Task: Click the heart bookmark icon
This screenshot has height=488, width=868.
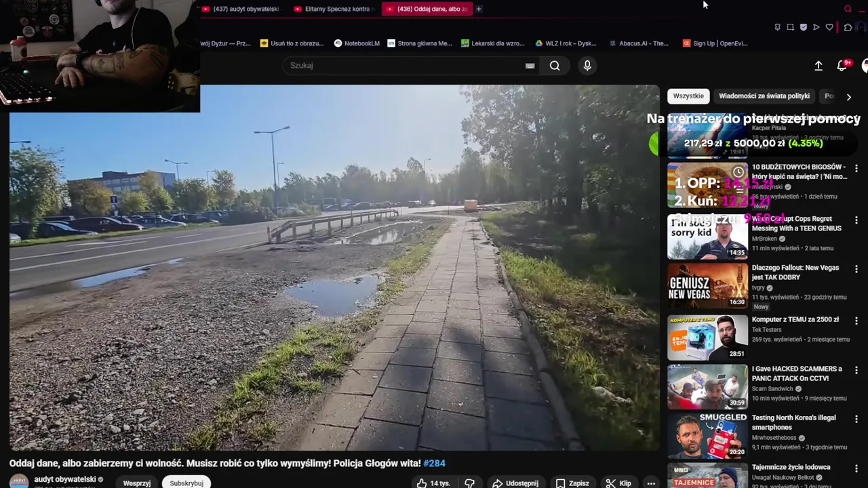Action: point(829,27)
